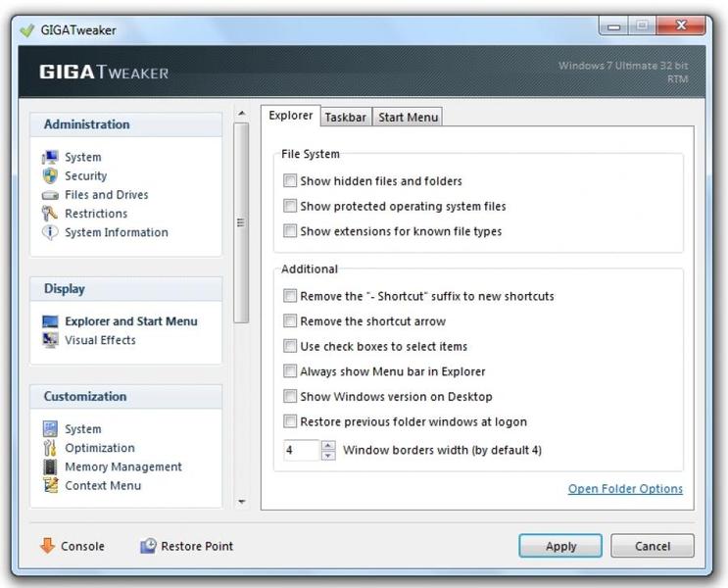Click the System monitor icon under Administration
The height and width of the screenshot is (588, 728).
coord(50,158)
